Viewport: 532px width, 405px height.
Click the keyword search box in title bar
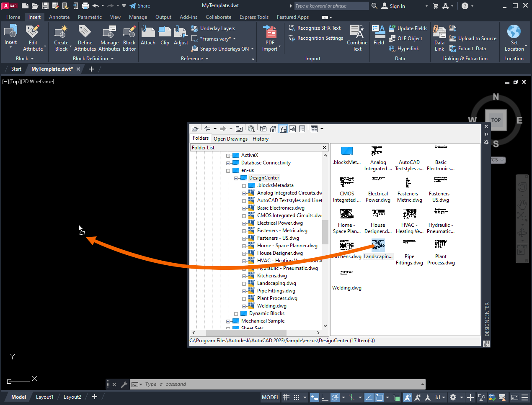point(331,6)
